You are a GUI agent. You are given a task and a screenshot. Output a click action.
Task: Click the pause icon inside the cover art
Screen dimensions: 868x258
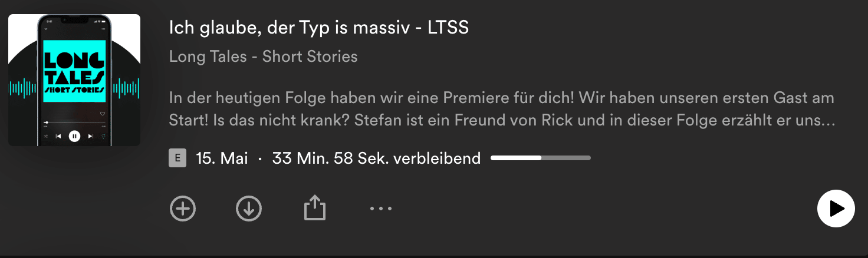click(74, 136)
